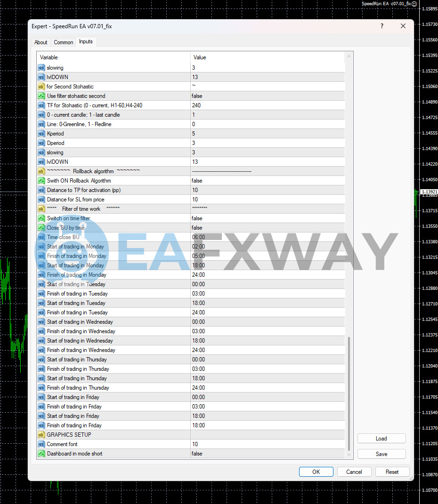Click the icon beside Swith ON Rollback Algorithm

41,181
